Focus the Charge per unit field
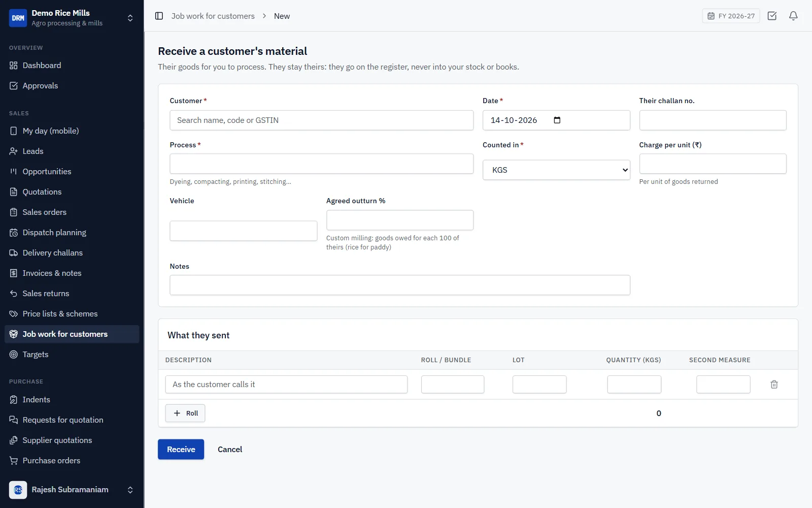 click(713, 164)
